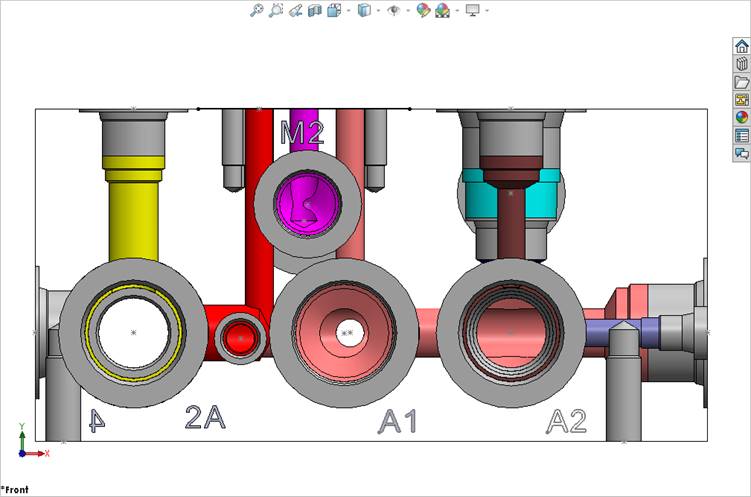
Task: Select the A1 port bore in the model
Action: 346,333
